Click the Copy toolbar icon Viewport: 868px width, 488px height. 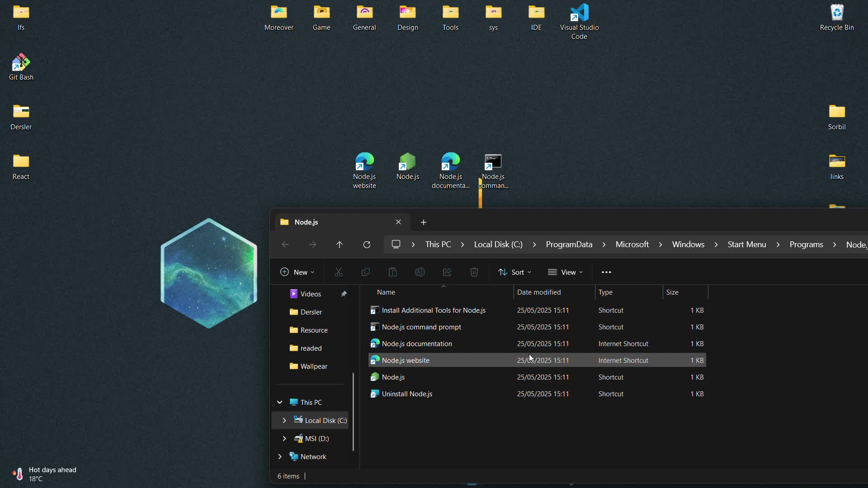366,272
